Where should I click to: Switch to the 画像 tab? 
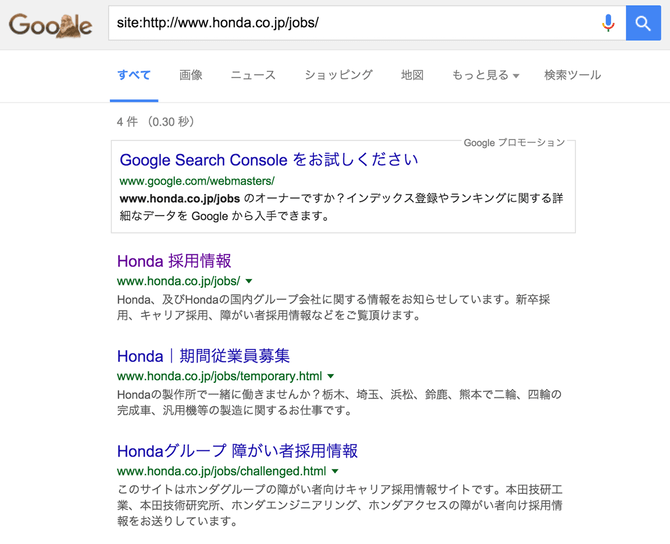(x=191, y=76)
